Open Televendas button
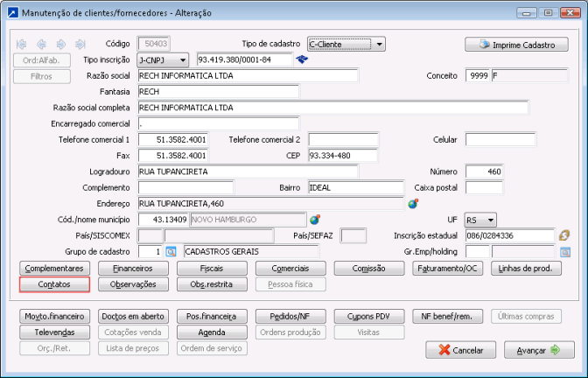The width and height of the screenshot is (588, 378). click(x=54, y=332)
